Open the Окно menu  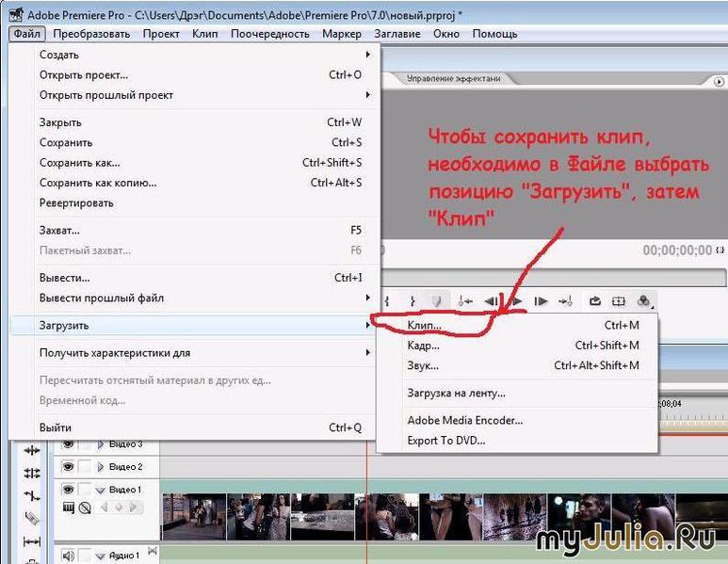pos(446,34)
